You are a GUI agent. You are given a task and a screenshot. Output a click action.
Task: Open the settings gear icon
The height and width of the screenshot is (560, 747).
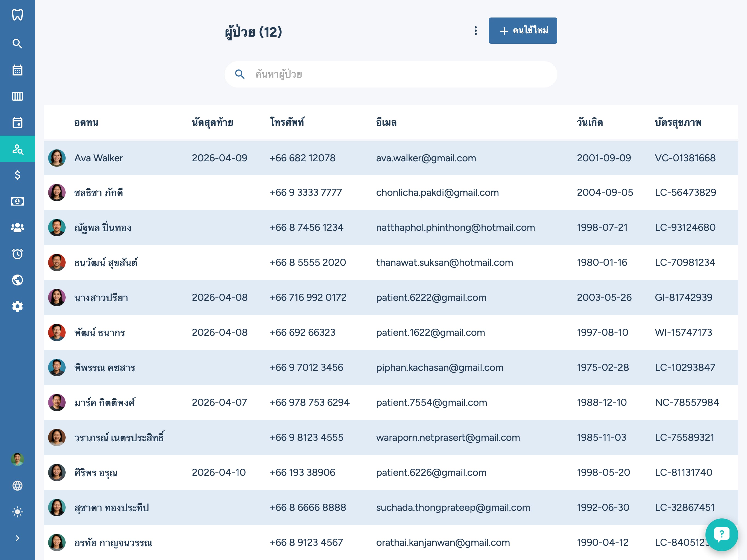click(x=17, y=306)
